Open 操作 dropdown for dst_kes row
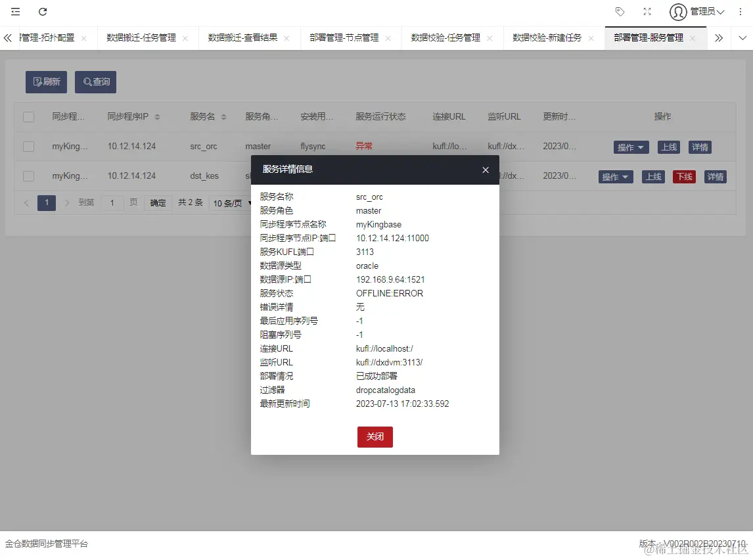This screenshot has height=560, width=753. click(616, 177)
